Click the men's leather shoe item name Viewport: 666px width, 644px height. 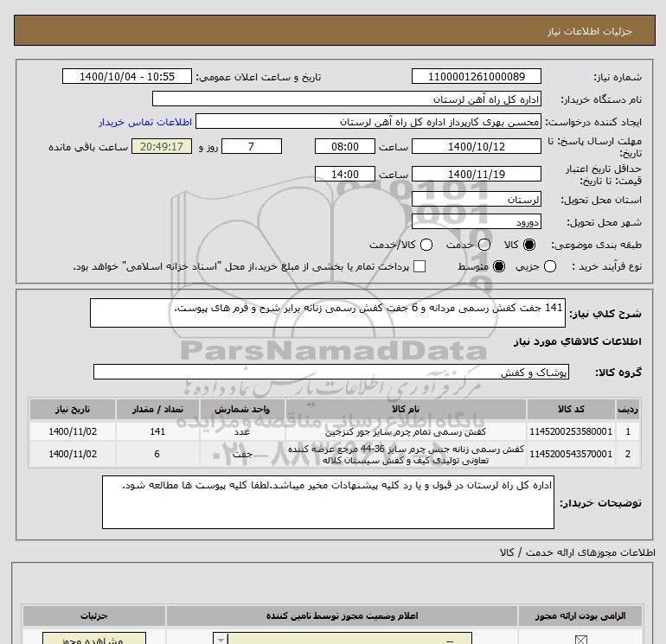406,431
